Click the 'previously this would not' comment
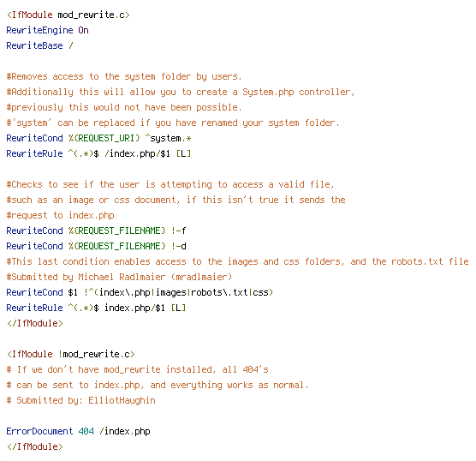The image size is (476, 461). [124, 108]
